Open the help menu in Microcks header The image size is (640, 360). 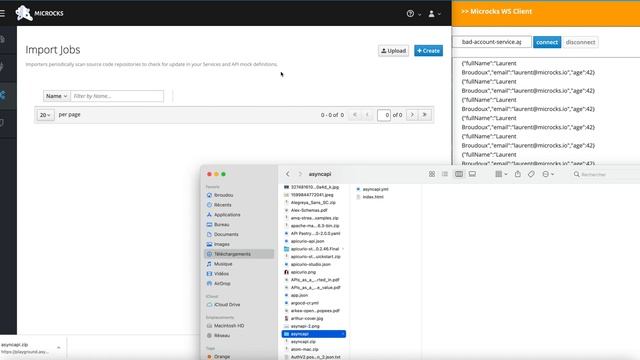413,13
